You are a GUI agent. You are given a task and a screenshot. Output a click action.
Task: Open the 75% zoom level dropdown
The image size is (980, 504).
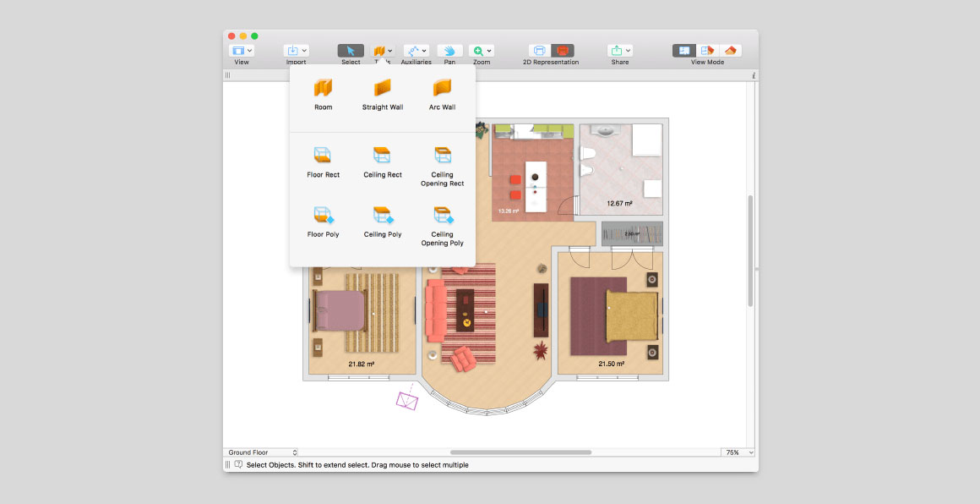tap(738, 452)
